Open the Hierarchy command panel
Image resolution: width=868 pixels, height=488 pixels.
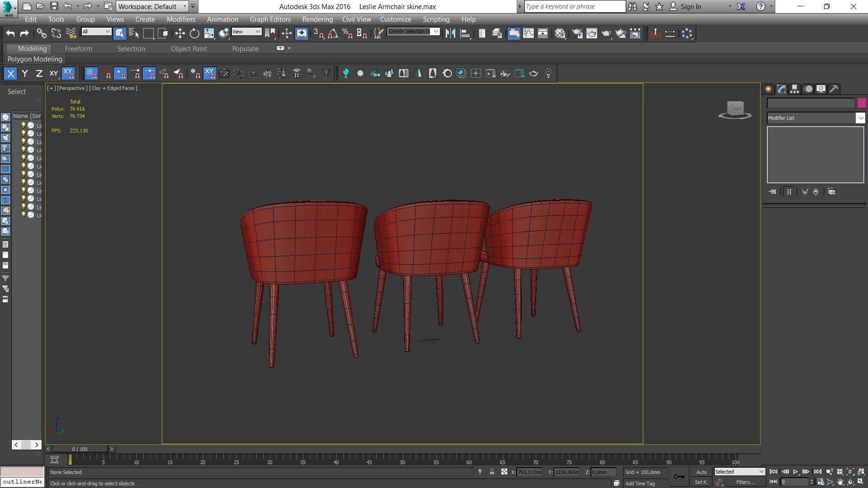click(x=794, y=89)
